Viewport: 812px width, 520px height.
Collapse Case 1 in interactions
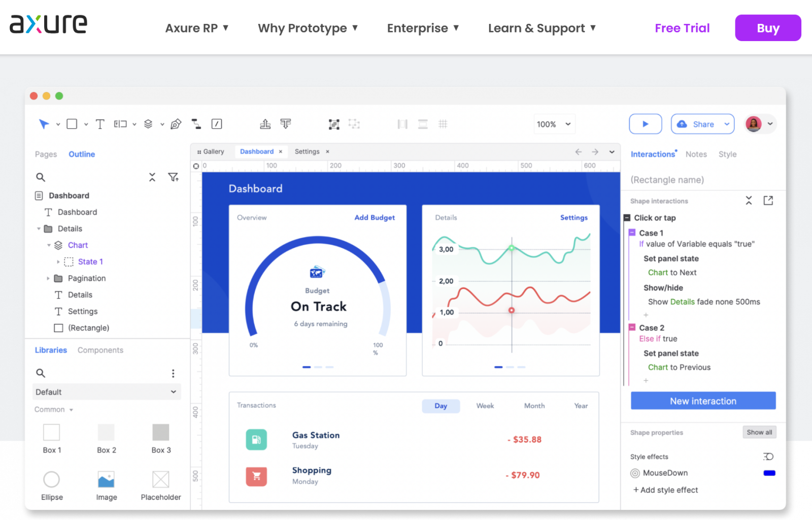coord(632,233)
